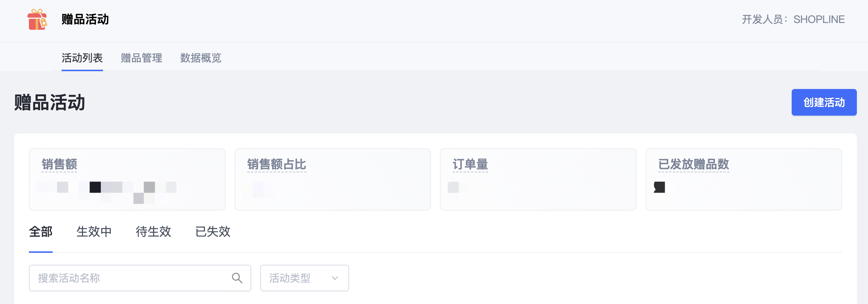868x304 pixels.
Task: Select the 全部 status tab
Action: (41, 232)
